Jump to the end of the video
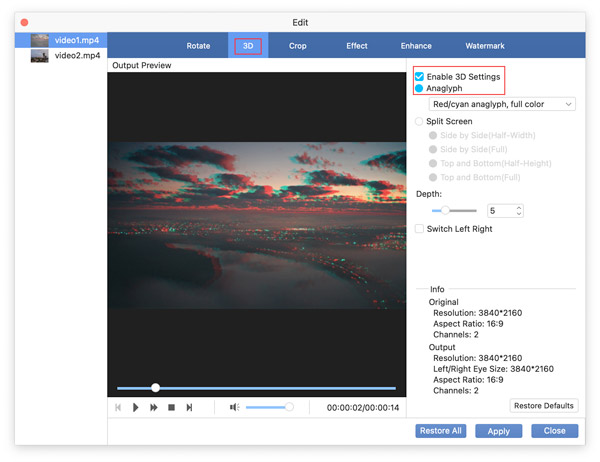Screen dimensions: 600x462 189,407
